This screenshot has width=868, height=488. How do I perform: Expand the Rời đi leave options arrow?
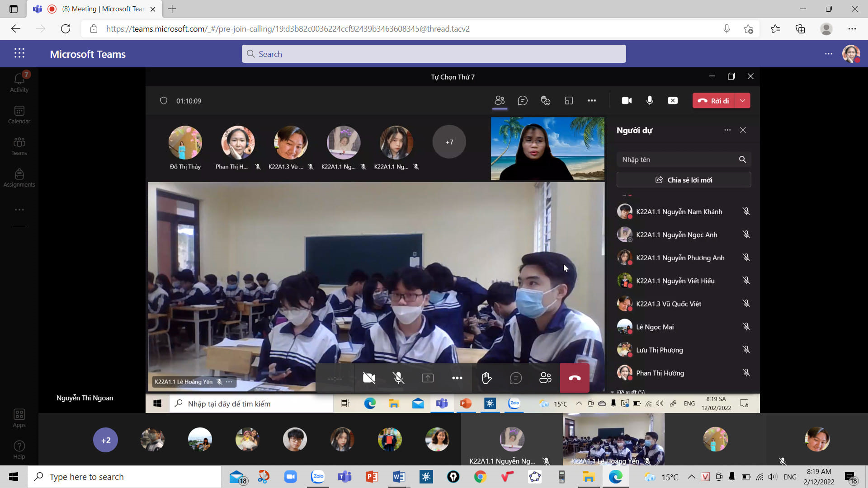743,101
